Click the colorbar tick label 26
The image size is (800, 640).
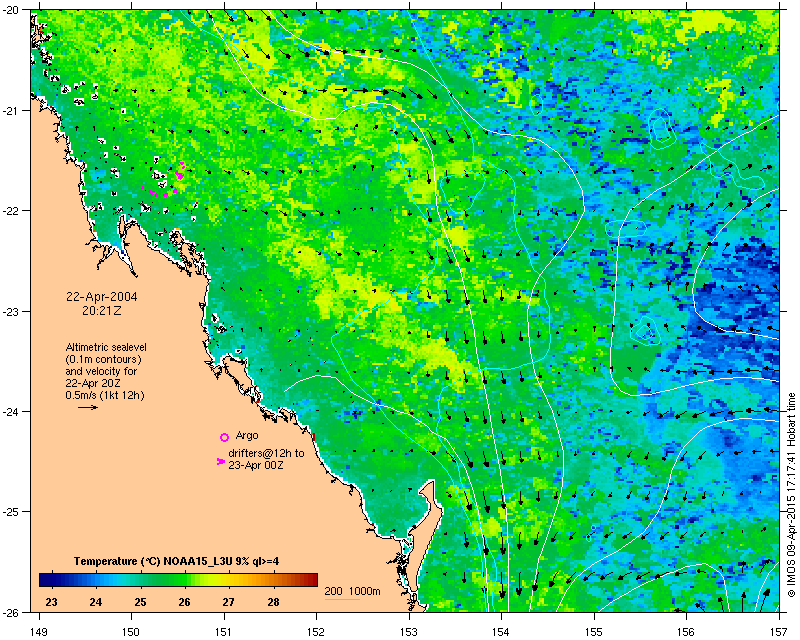click(184, 602)
